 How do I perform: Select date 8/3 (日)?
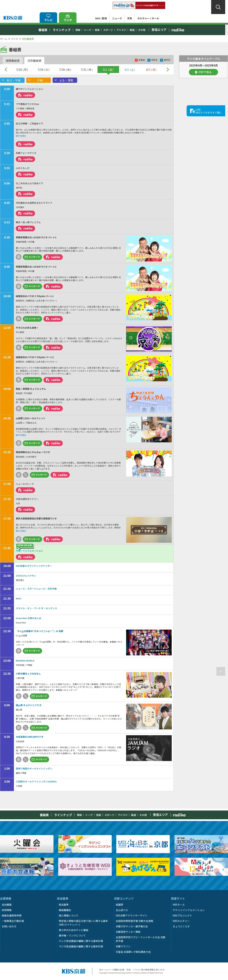151,70
